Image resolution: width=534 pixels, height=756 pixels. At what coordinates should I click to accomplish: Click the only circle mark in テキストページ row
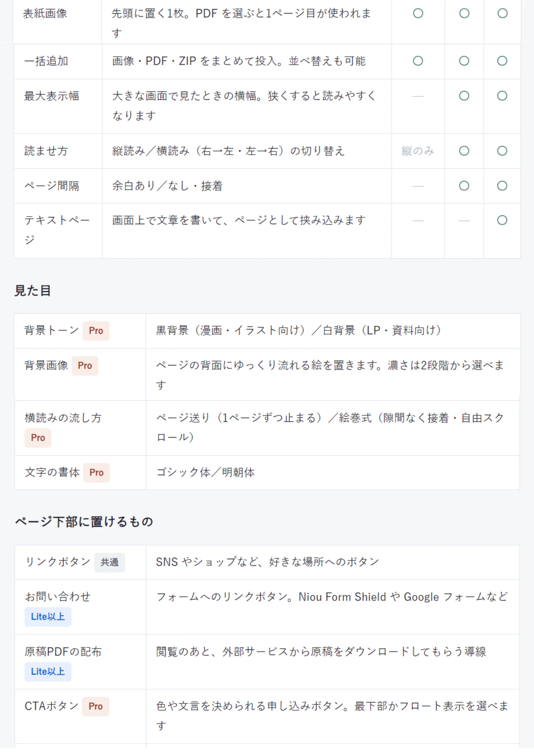coord(502,220)
